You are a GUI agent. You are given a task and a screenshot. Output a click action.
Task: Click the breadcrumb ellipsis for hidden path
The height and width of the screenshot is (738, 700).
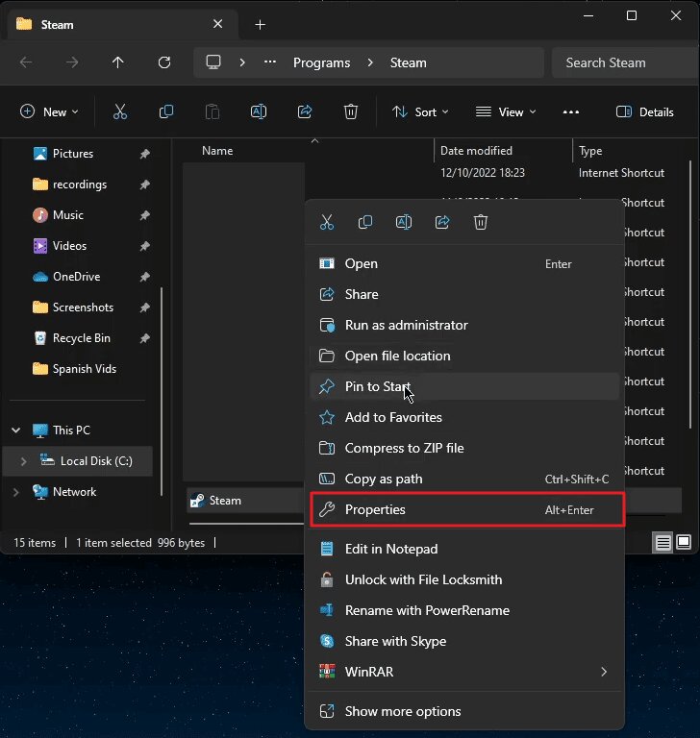270,62
